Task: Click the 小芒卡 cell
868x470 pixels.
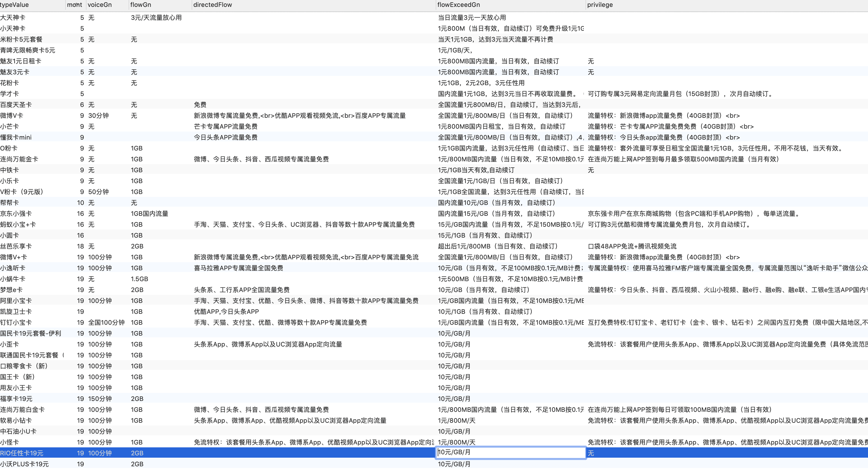Action: click(x=9, y=126)
